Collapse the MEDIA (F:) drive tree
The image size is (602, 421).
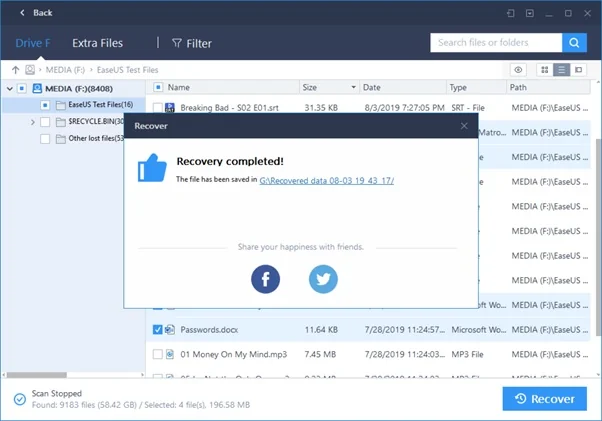9,88
